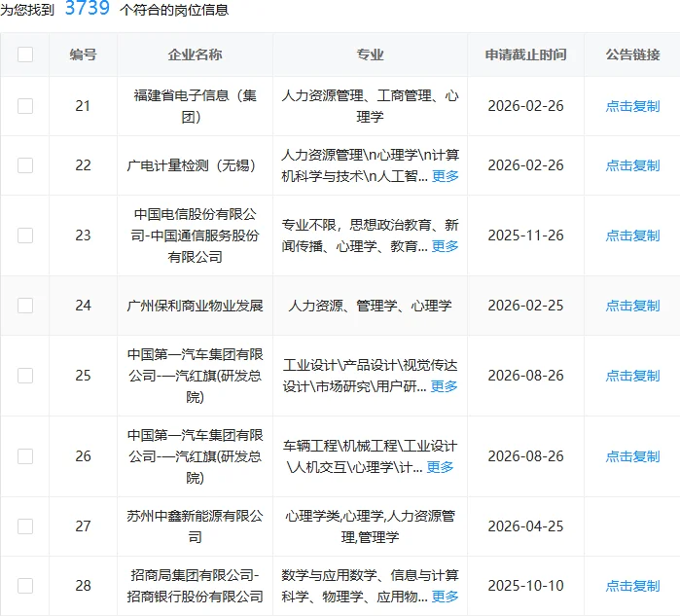The image size is (680, 616).
Task: Check the checkbox for row 27 苏州中鑫
Action: 25,526
